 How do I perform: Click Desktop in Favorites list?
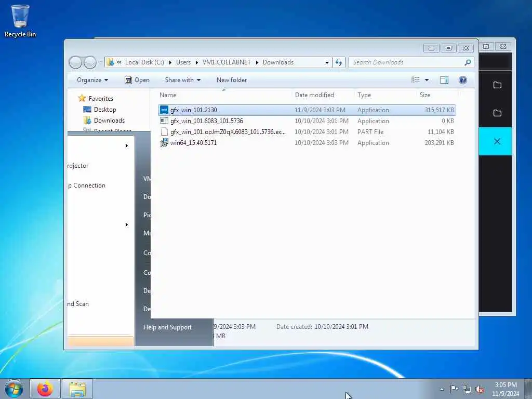[x=105, y=110]
